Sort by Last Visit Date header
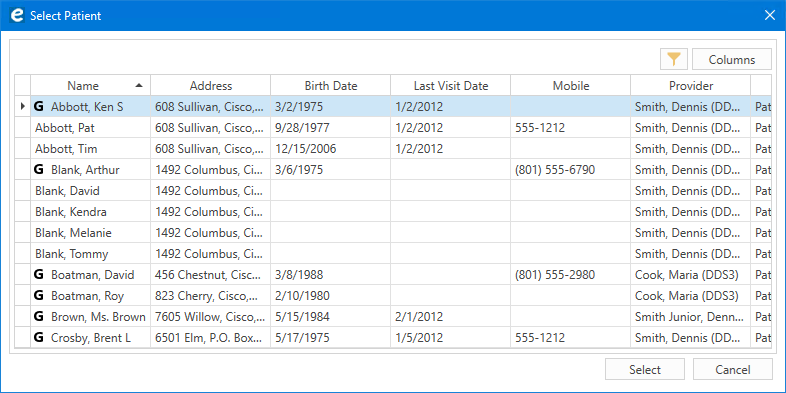The height and width of the screenshot is (393, 786). tap(451, 86)
